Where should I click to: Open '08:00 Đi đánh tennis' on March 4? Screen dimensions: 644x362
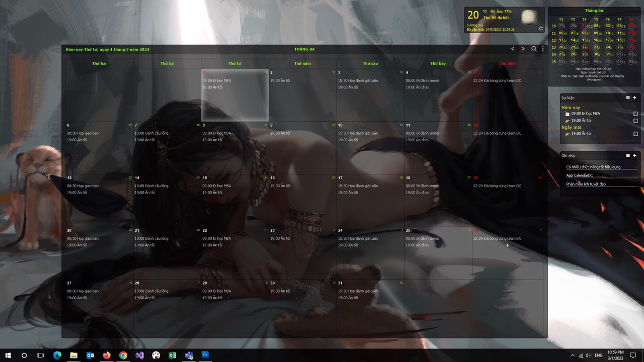pyautogui.click(x=422, y=80)
